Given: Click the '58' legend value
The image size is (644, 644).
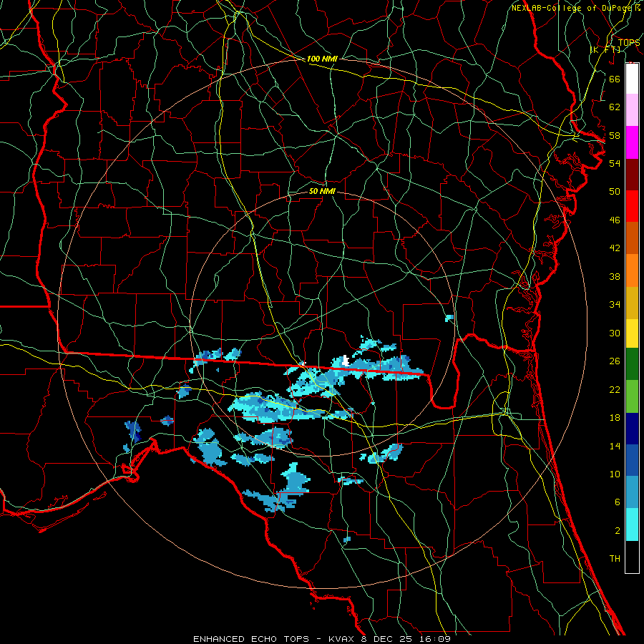Looking at the screenshot, I should [x=615, y=135].
